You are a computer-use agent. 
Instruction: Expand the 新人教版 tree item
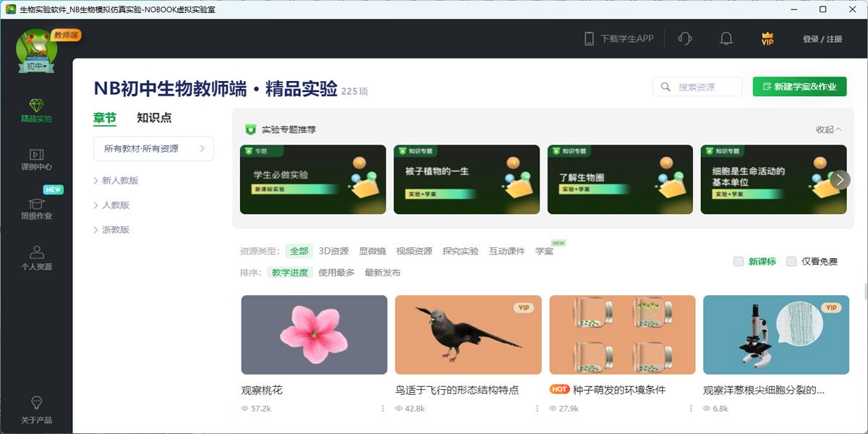click(x=96, y=181)
